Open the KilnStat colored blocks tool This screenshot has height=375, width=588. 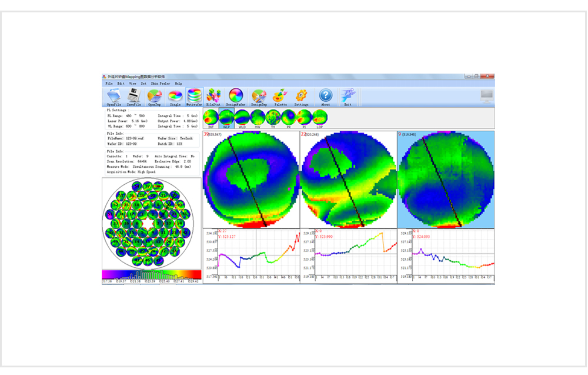(213, 96)
